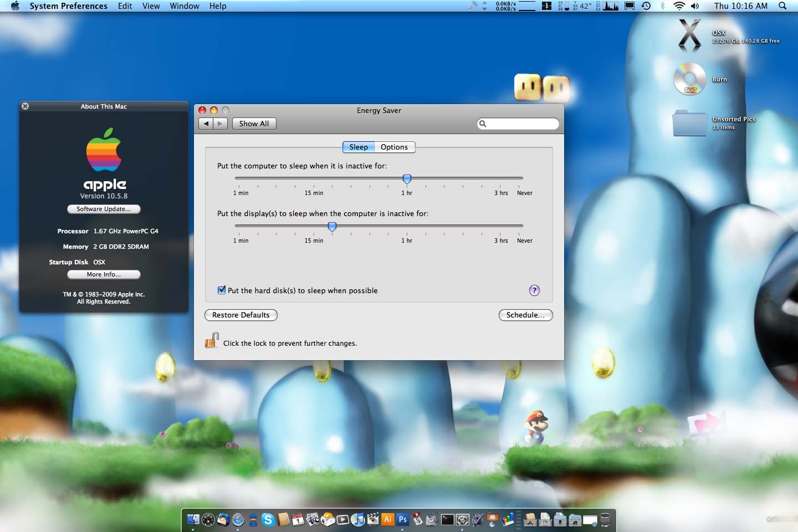Open Finder from the dock
The height and width of the screenshot is (532, 798).
(x=193, y=519)
